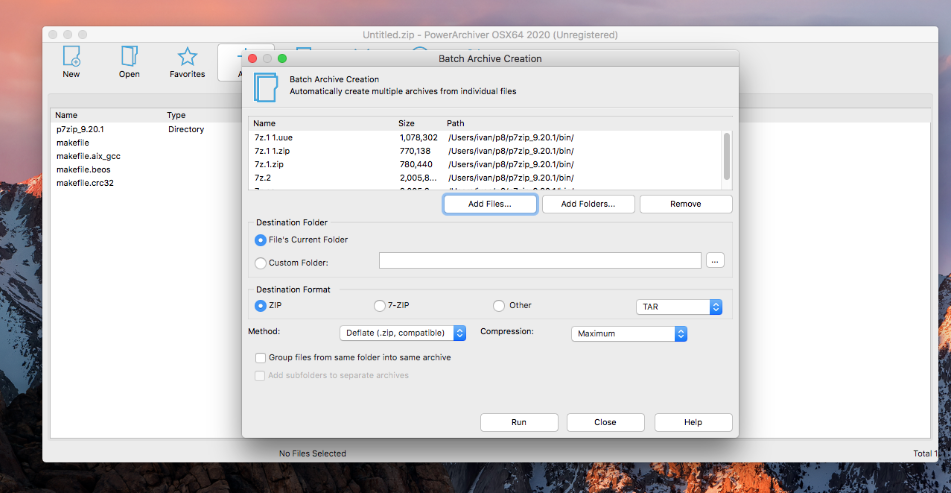Expand the Deflate method dropdown
The width and height of the screenshot is (951, 493).
[x=403, y=333]
